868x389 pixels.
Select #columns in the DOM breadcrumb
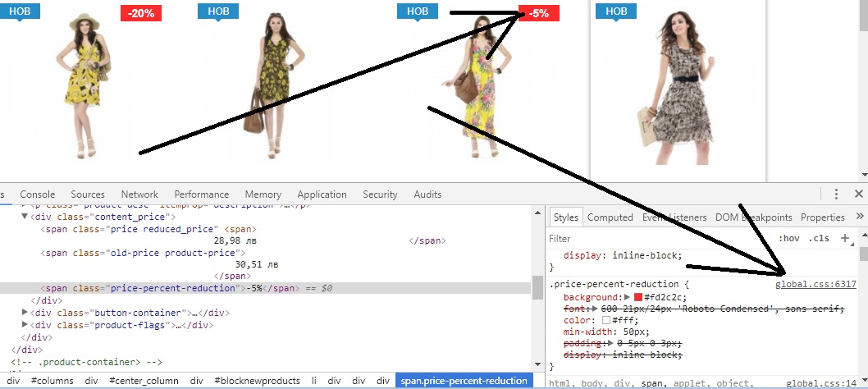[x=52, y=381]
